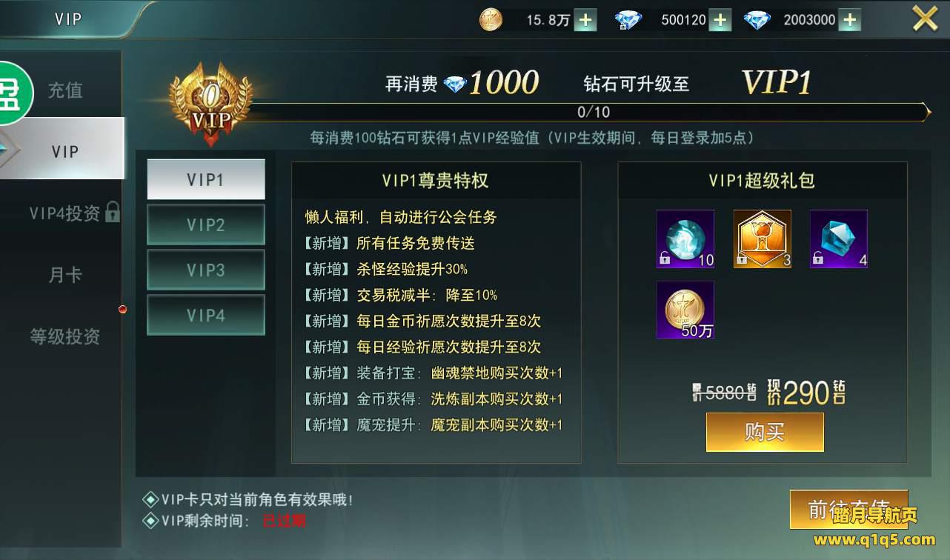
Task: Open the 充值 recharge menu
Action: click(65, 90)
